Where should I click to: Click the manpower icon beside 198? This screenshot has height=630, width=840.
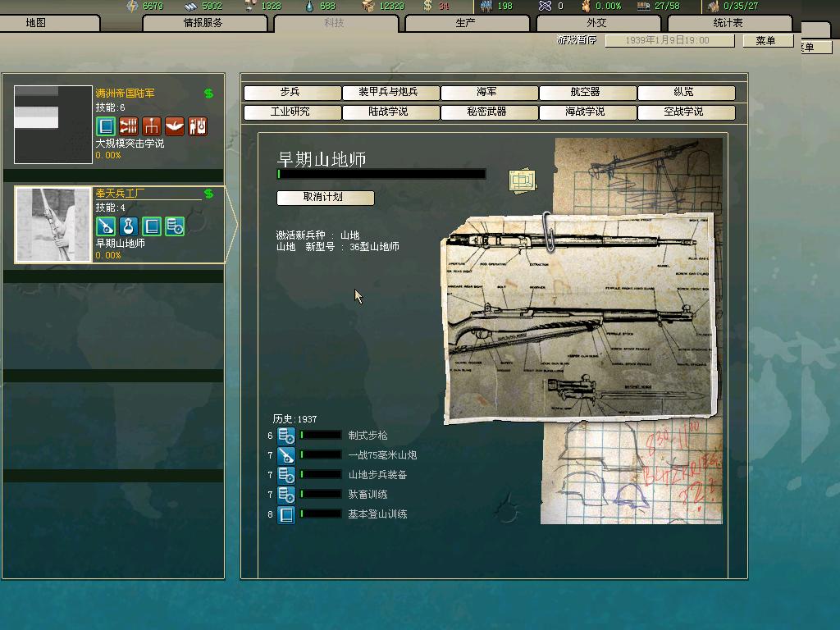click(486, 6)
